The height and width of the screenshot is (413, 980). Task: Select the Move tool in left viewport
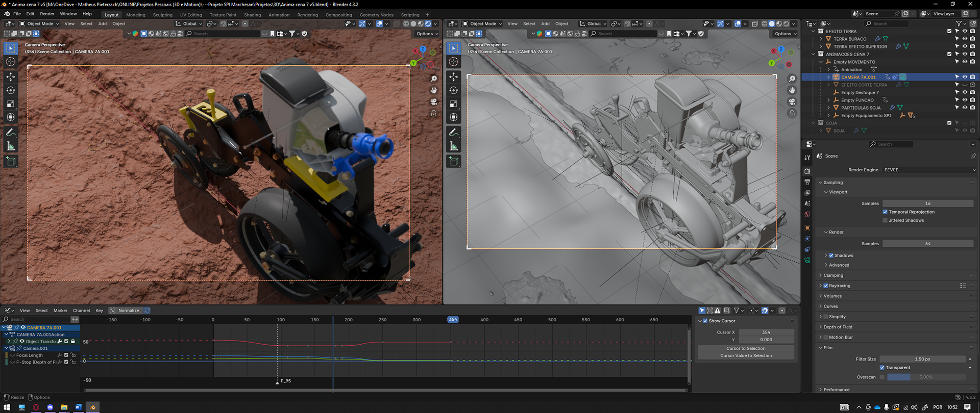click(x=11, y=76)
